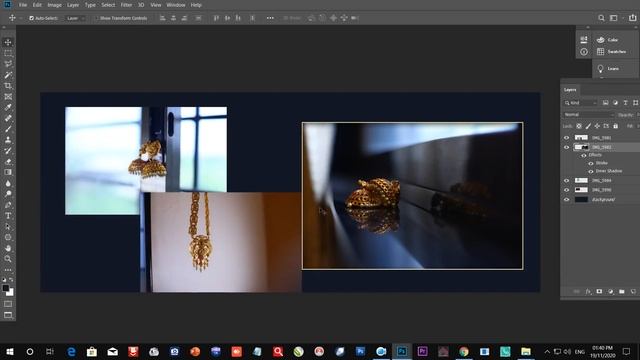Click the align left edges button
Viewport: 640px width, 360px height.
pyautogui.click(x=162, y=18)
